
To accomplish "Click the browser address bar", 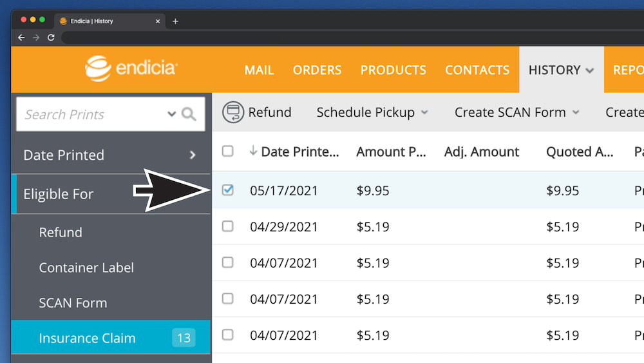I will 352,37.
